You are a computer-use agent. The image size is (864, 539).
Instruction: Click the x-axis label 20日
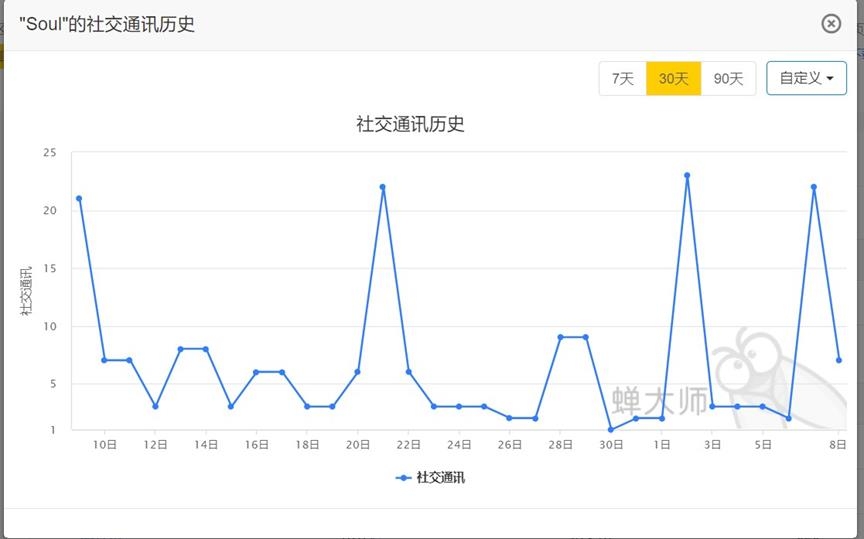coord(358,445)
